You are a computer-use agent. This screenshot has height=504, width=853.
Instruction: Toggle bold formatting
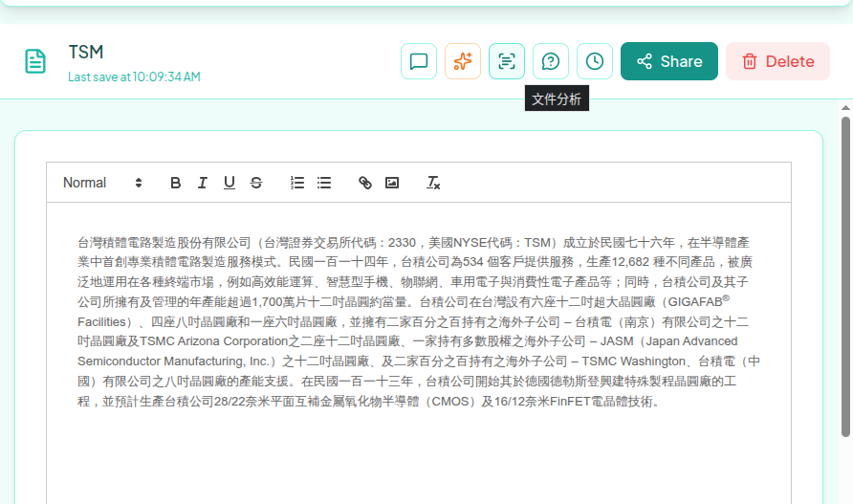(175, 183)
